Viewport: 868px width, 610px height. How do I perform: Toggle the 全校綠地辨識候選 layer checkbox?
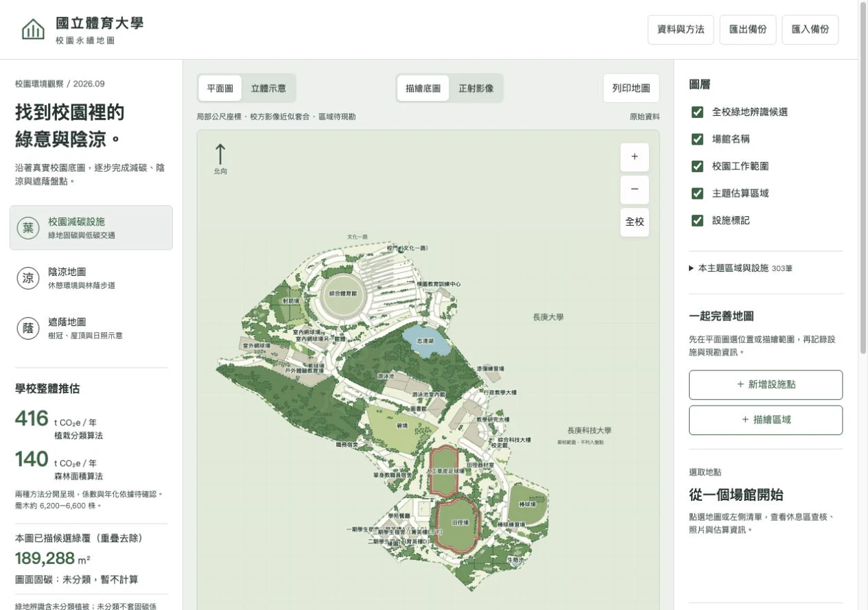click(x=697, y=112)
